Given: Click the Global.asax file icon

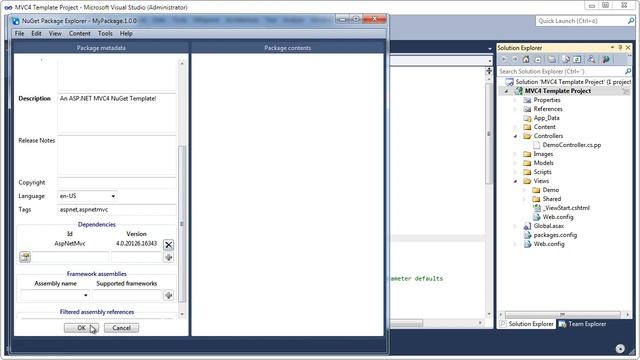Looking at the screenshot, I should pyautogui.click(x=527, y=226).
